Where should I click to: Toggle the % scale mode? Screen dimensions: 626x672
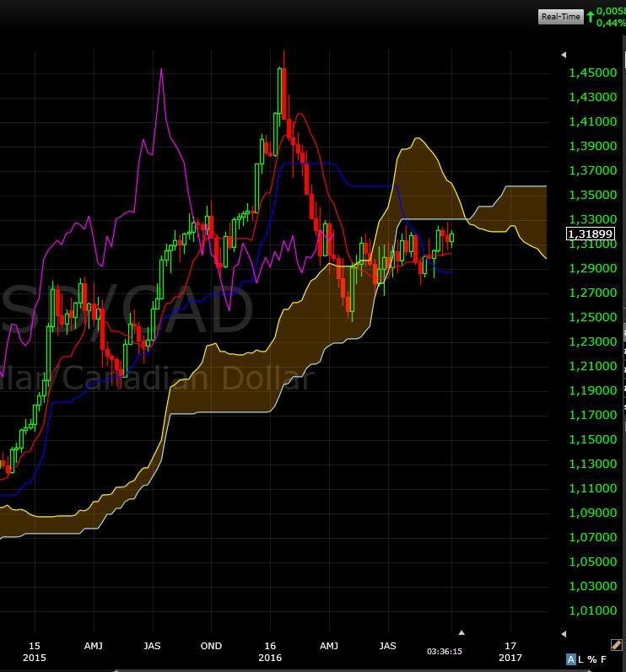click(x=591, y=659)
